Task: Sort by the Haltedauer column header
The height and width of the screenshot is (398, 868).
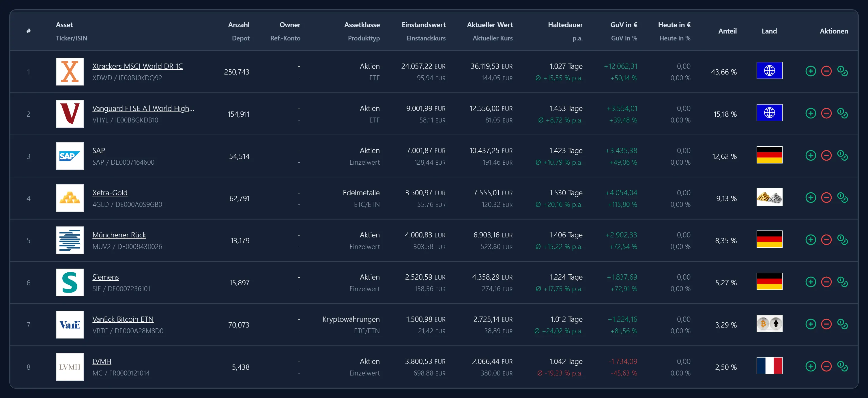Action: click(x=565, y=25)
